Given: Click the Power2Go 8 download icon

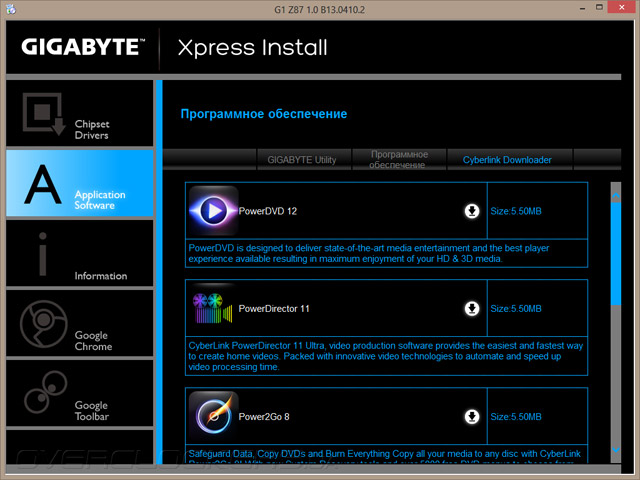Looking at the screenshot, I should coord(472,417).
